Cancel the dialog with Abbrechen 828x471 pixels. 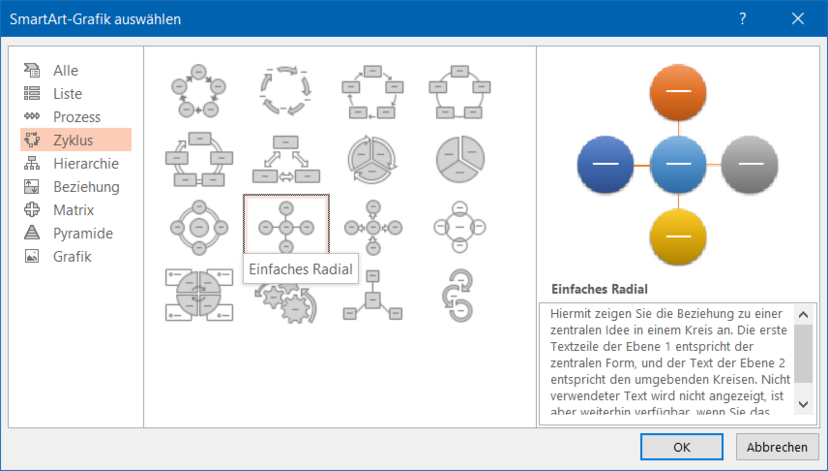coord(777,447)
